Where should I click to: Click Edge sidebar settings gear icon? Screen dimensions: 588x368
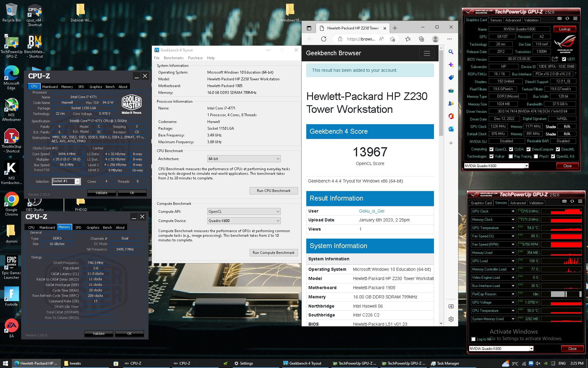(x=451, y=319)
